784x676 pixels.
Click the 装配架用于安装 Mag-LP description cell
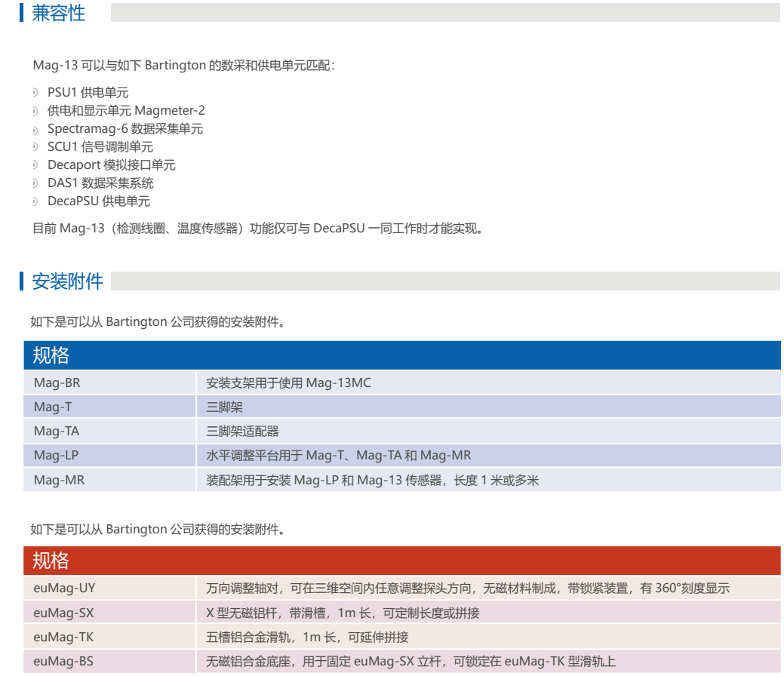point(488,480)
